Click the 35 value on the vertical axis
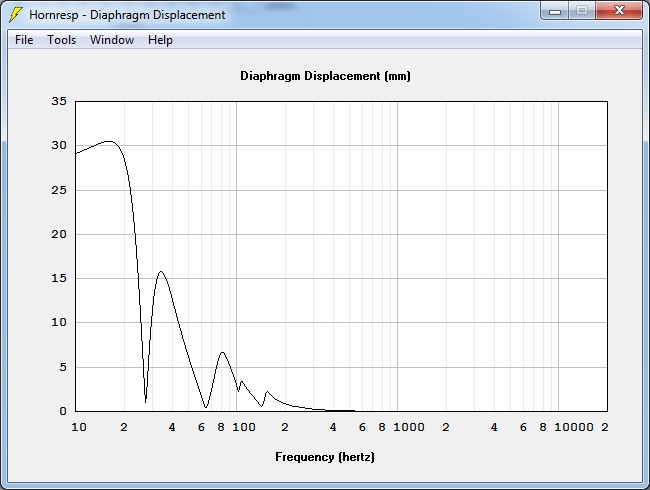 click(59, 101)
